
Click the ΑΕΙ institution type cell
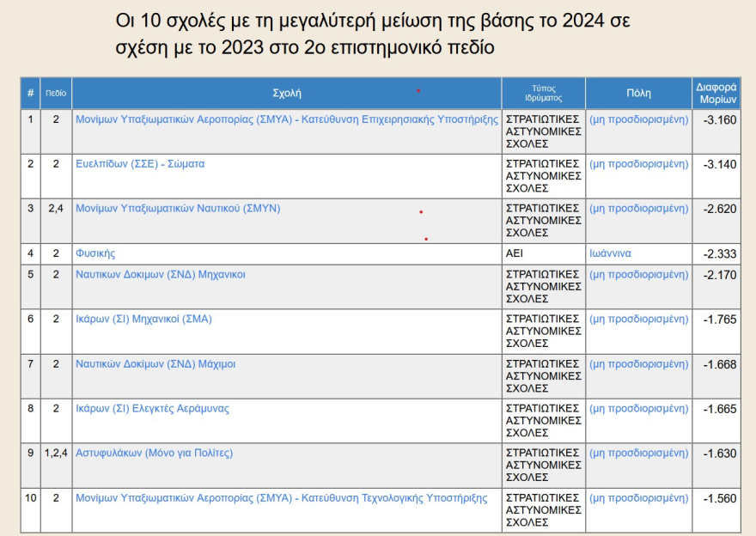coord(515,253)
